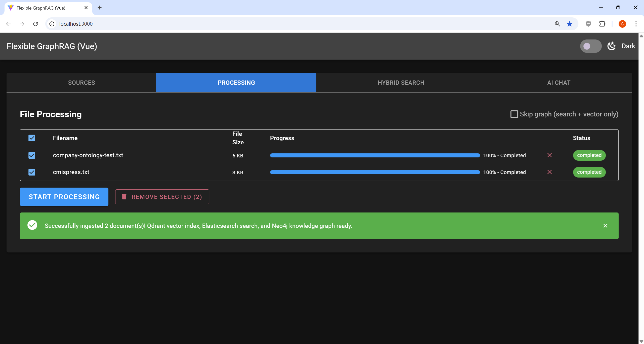Open browser extensions puzzle icon
The image size is (644, 344).
602,24
